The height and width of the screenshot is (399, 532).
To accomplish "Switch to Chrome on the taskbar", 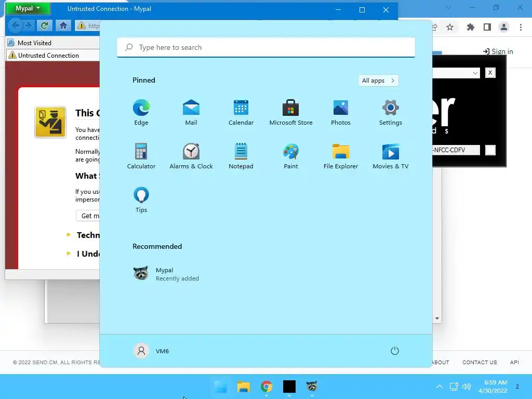I will [267, 387].
